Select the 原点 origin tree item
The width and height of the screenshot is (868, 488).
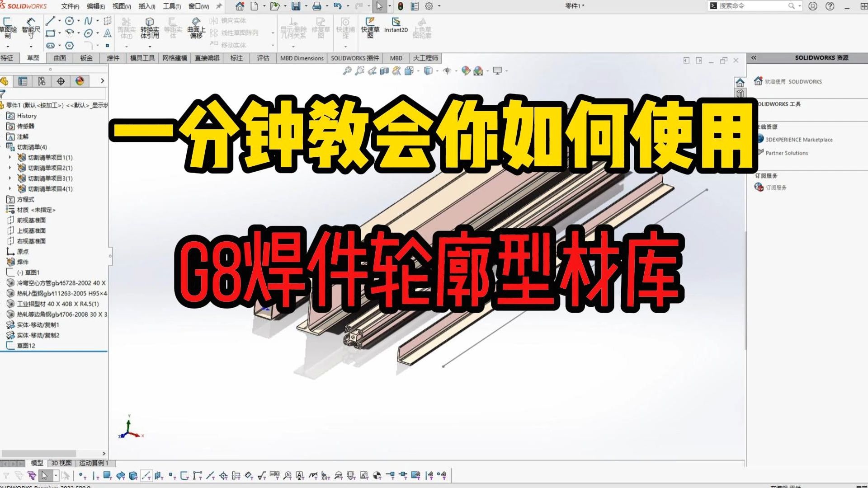point(21,251)
